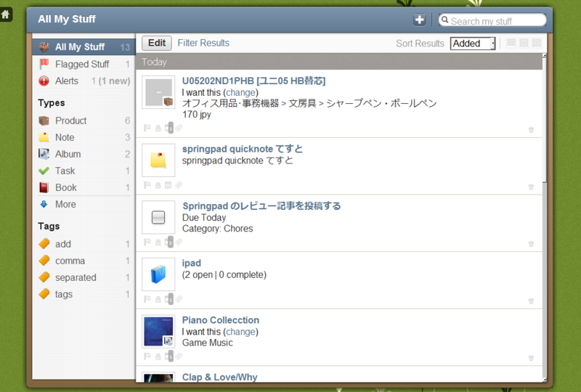Image resolution: width=581 pixels, height=392 pixels.
Task: Click change link on U05202ND1PHB item
Action: [241, 92]
